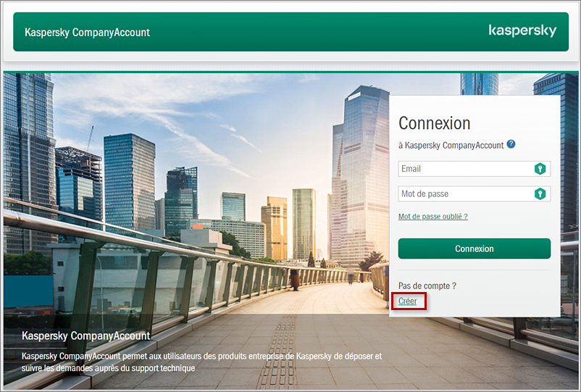The image size is (581, 392).
Task: Click the 'à Kaspersky CompanyAccount' subtitle
Action: click(x=451, y=145)
